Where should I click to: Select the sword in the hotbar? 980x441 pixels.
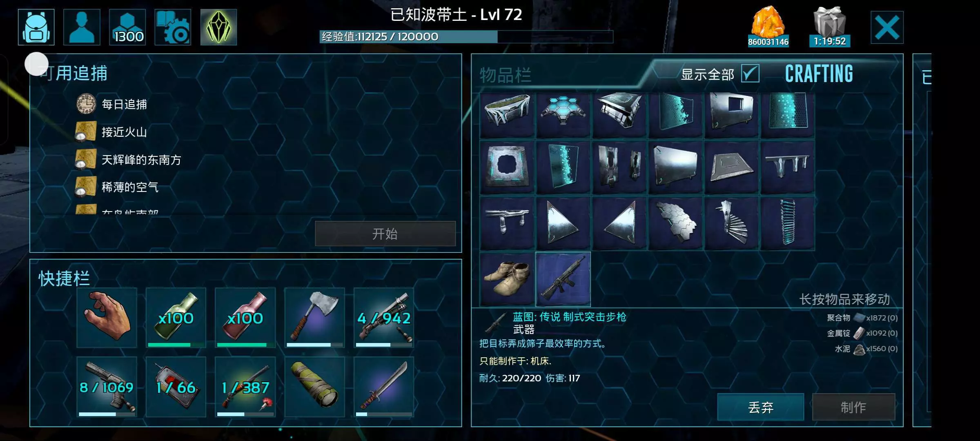pos(384,387)
